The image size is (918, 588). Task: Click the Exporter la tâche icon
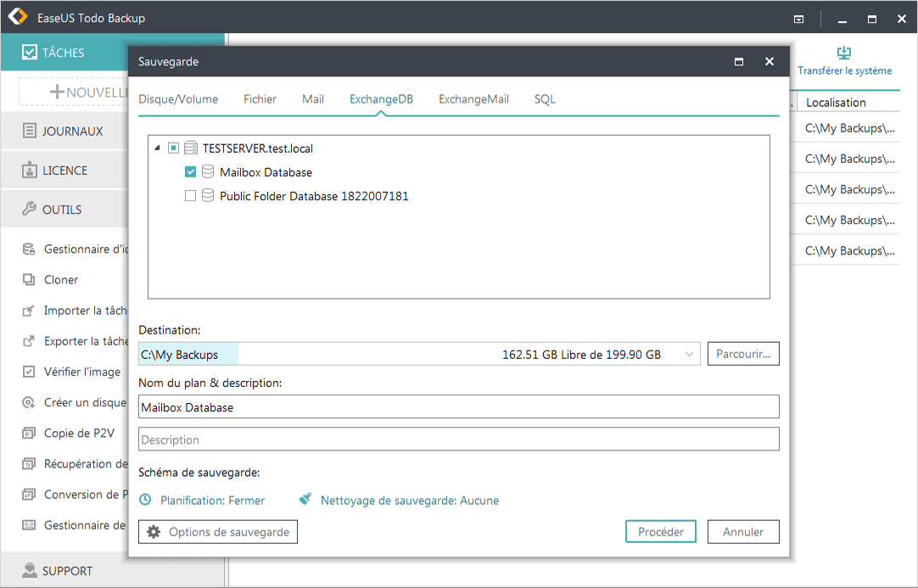30,340
